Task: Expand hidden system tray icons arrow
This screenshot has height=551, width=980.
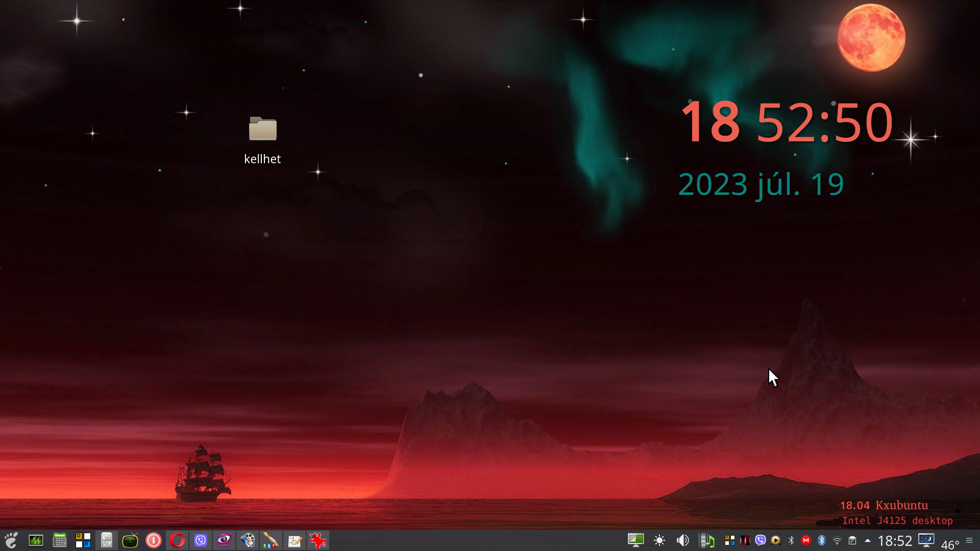Action: (x=867, y=540)
